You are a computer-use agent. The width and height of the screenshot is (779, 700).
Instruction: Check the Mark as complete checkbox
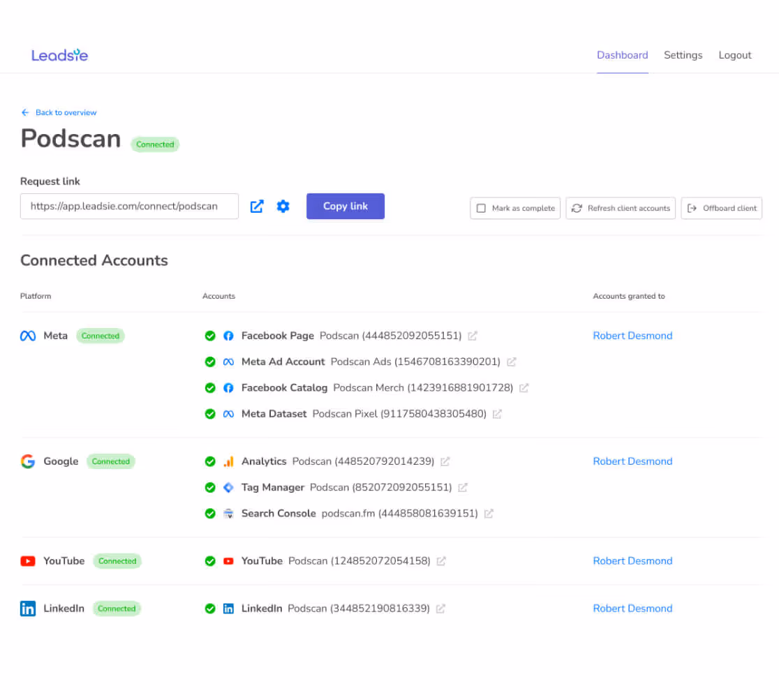tap(481, 208)
